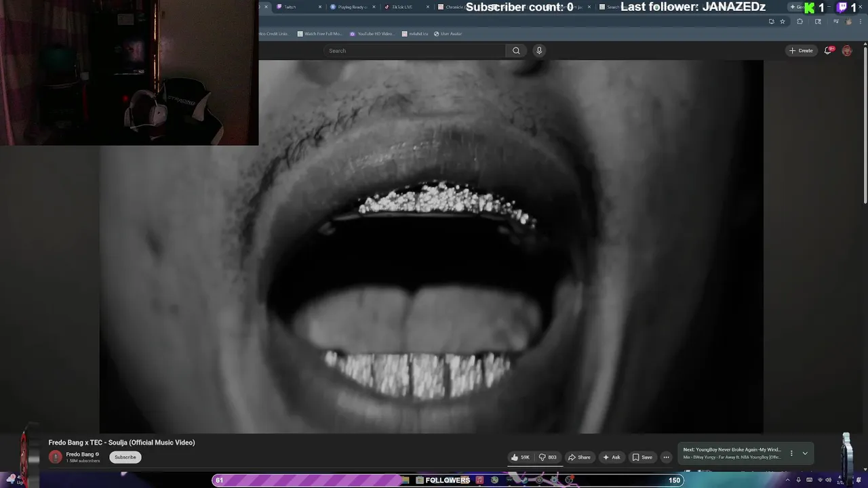Click the YouTube search magnifier button
Image resolution: width=868 pixels, height=488 pixels.
(x=516, y=51)
